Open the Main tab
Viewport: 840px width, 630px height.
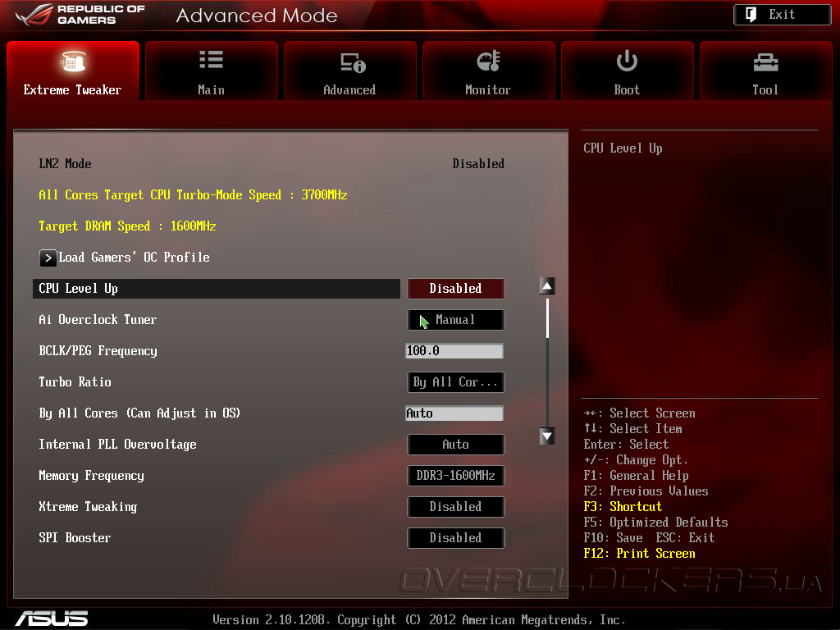click(211, 71)
